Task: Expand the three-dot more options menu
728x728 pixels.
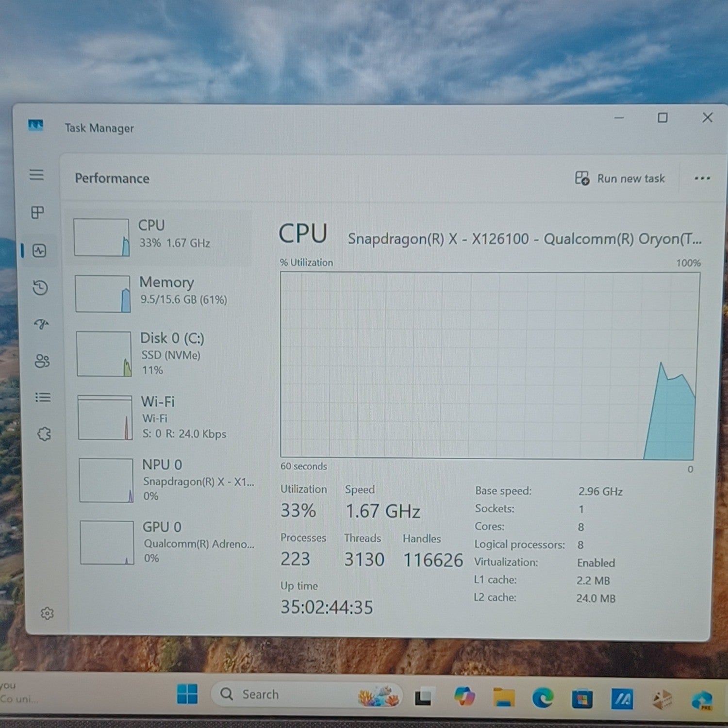Action: click(702, 179)
